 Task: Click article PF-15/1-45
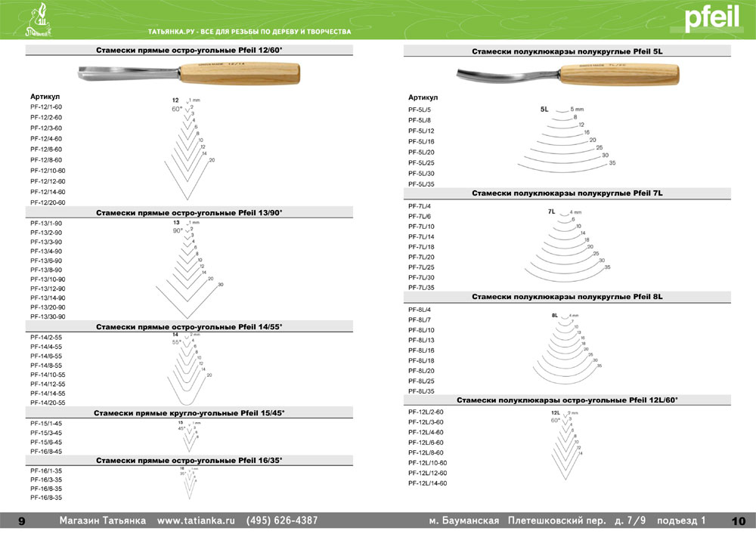click(x=46, y=424)
